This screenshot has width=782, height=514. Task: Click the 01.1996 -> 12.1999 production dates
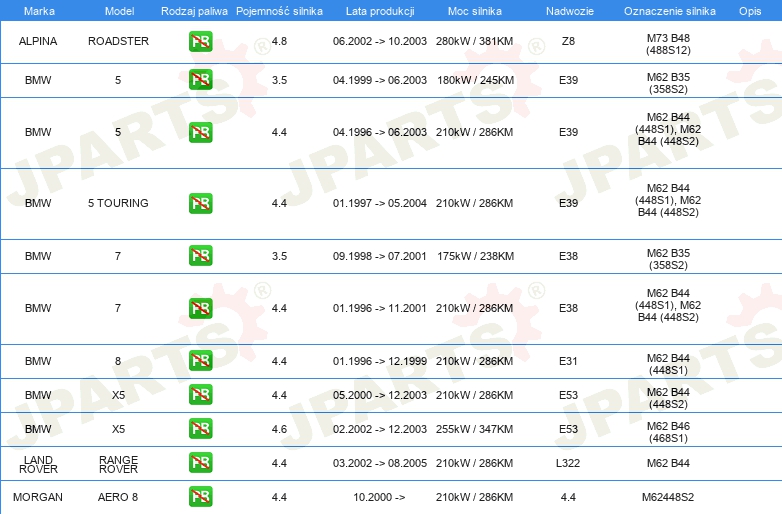pyautogui.click(x=380, y=361)
